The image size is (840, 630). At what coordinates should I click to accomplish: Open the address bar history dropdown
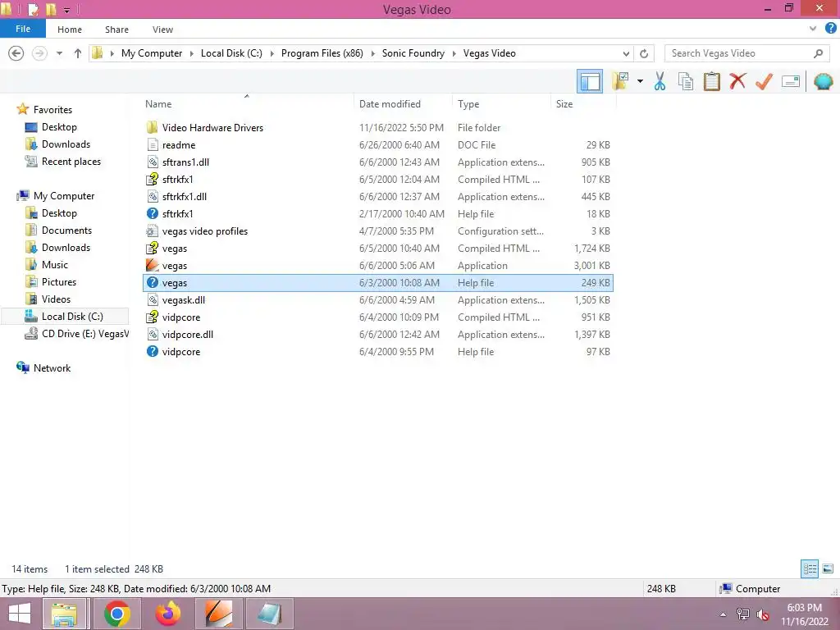[626, 53]
